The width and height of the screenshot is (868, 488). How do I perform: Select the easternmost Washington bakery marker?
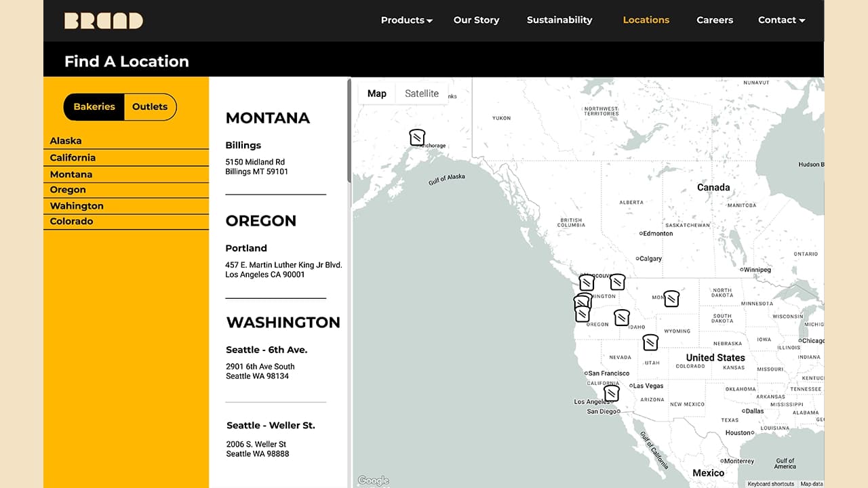(617, 283)
